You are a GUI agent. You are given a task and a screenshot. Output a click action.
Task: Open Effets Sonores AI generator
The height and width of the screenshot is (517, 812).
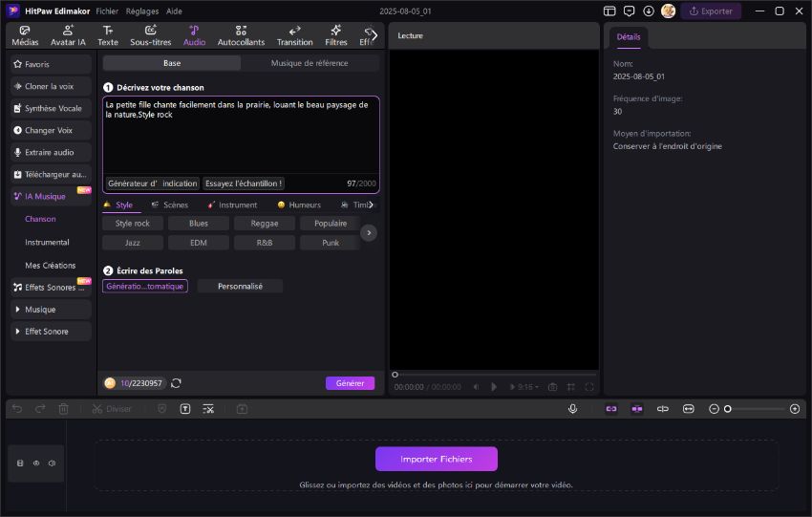click(51, 288)
